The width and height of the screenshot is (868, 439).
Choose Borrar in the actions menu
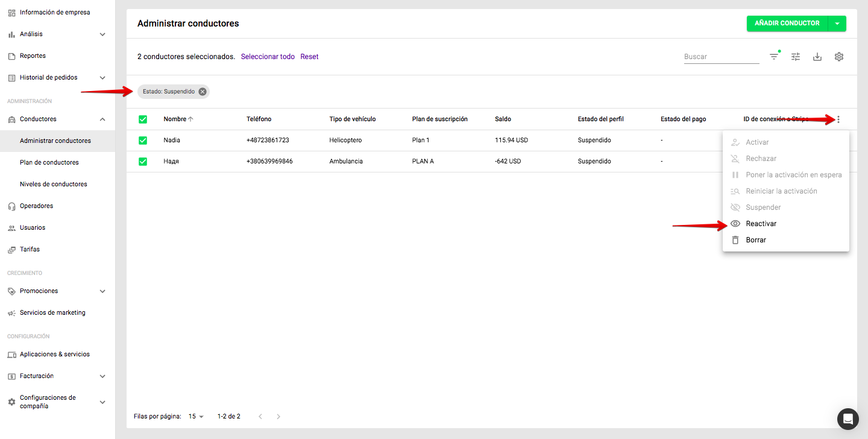[x=756, y=240]
